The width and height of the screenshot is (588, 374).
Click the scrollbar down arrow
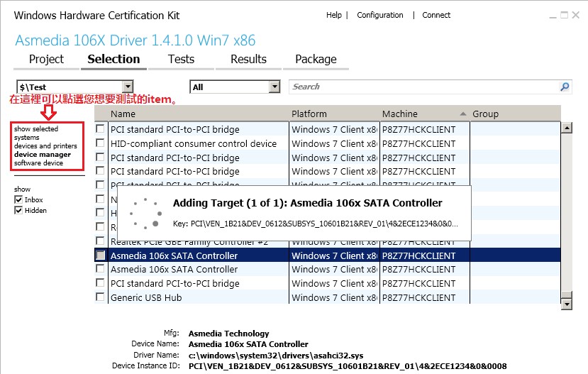click(567, 304)
